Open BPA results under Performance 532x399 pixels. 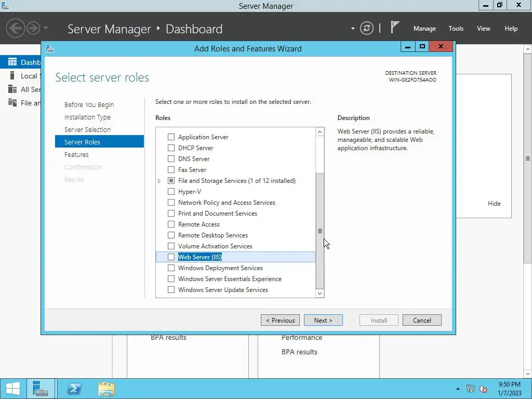pos(299,352)
